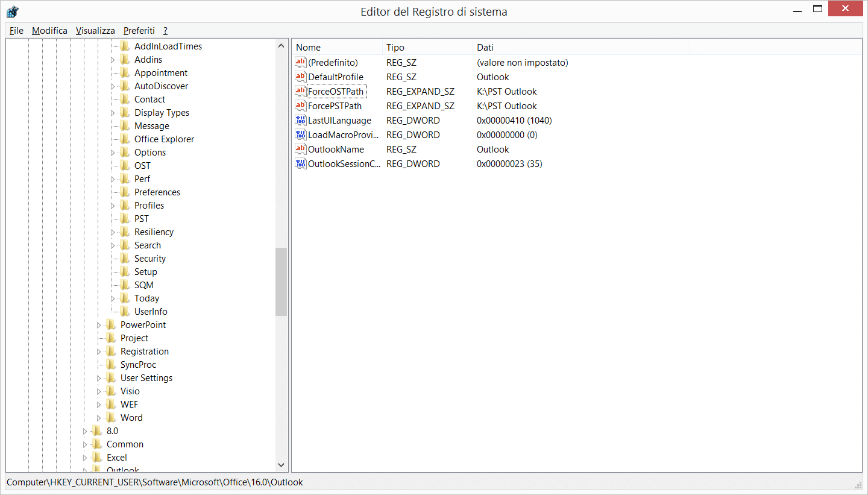Click the Setup folder icon

(125, 272)
